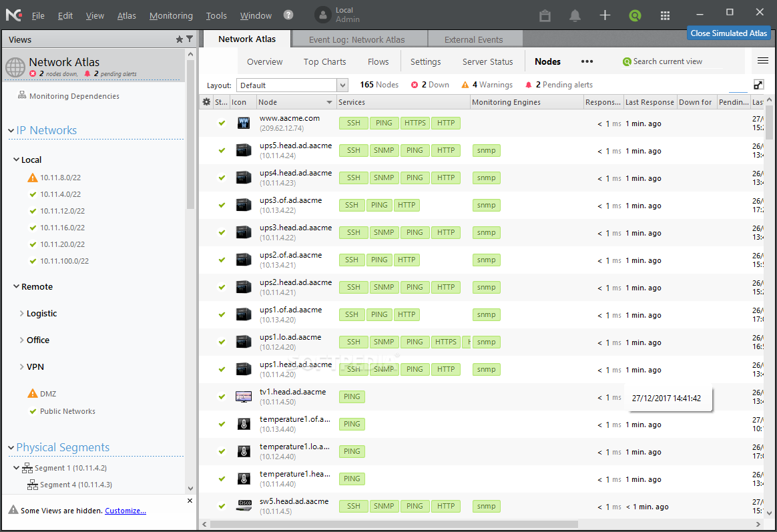Collapse the IP Networks section
The width and height of the screenshot is (777, 532).
point(11,130)
